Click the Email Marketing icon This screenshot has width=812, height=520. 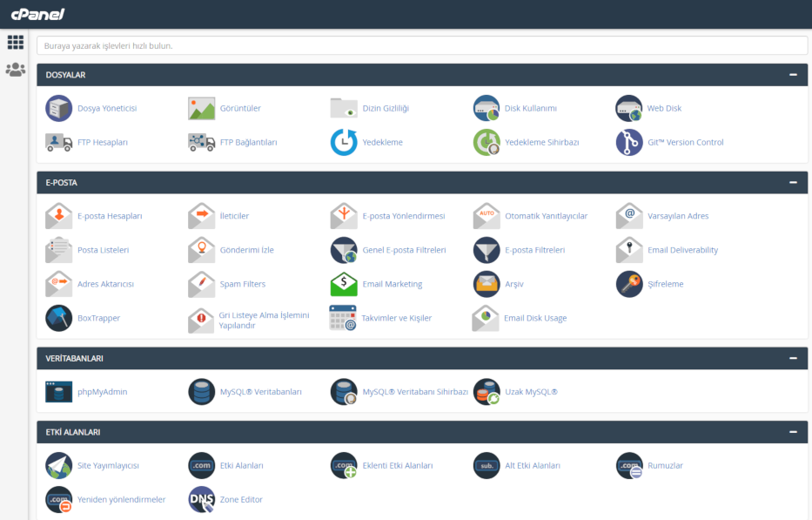click(344, 284)
